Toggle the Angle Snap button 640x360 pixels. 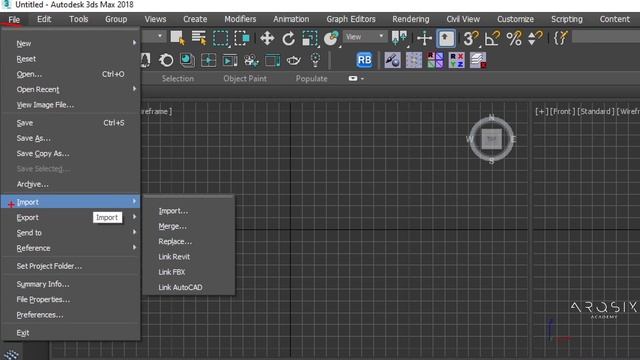point(492,38)
